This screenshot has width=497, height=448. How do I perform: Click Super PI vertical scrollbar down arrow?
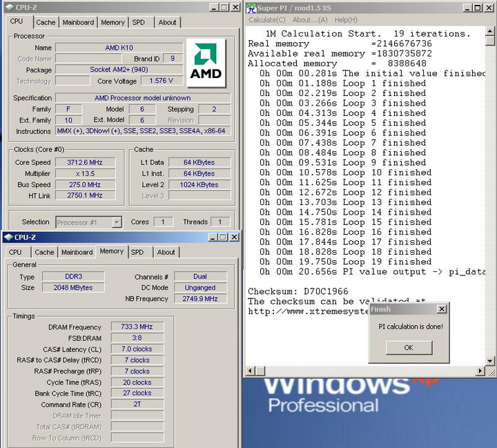(489, 361)
